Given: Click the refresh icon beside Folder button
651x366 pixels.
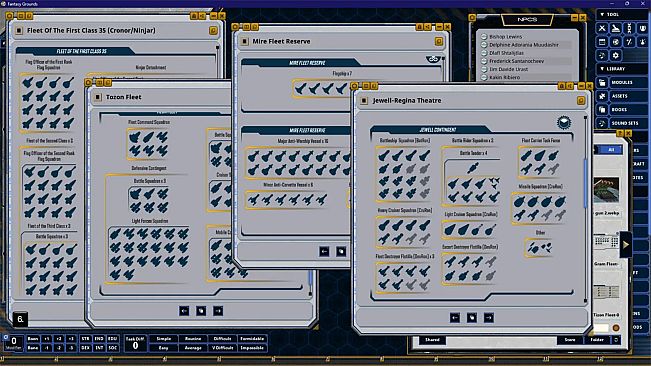Looking at the screenshot, I should coord(616,340).
